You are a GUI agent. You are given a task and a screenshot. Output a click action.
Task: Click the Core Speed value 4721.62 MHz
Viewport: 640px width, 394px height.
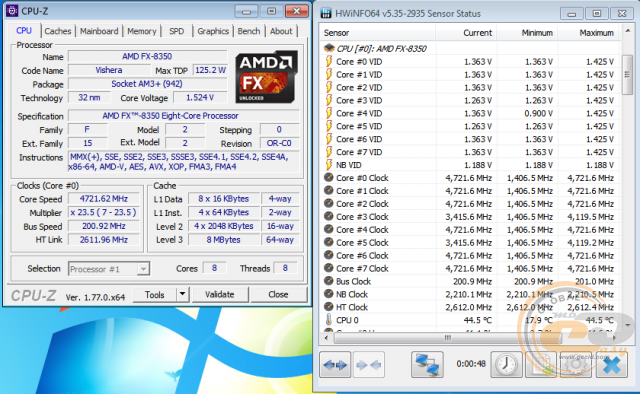[x=104, y=199]
